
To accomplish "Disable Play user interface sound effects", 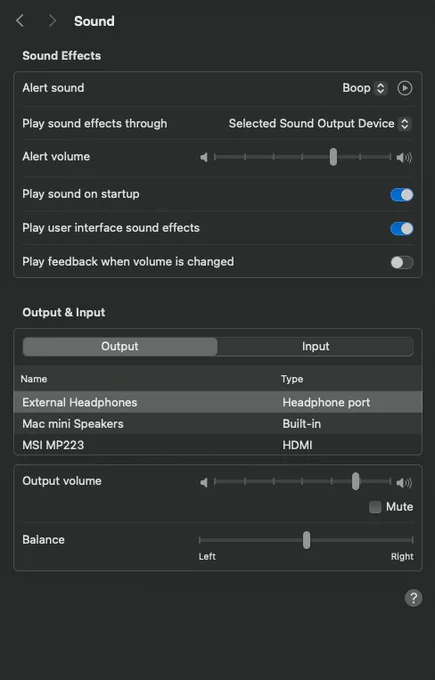I will tap(401, 229).
